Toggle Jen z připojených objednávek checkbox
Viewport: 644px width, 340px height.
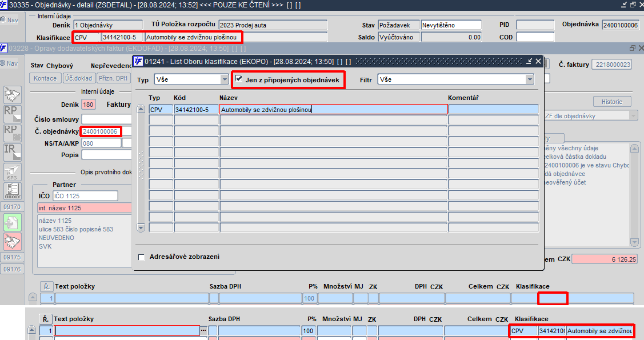[x=239, y=78]
